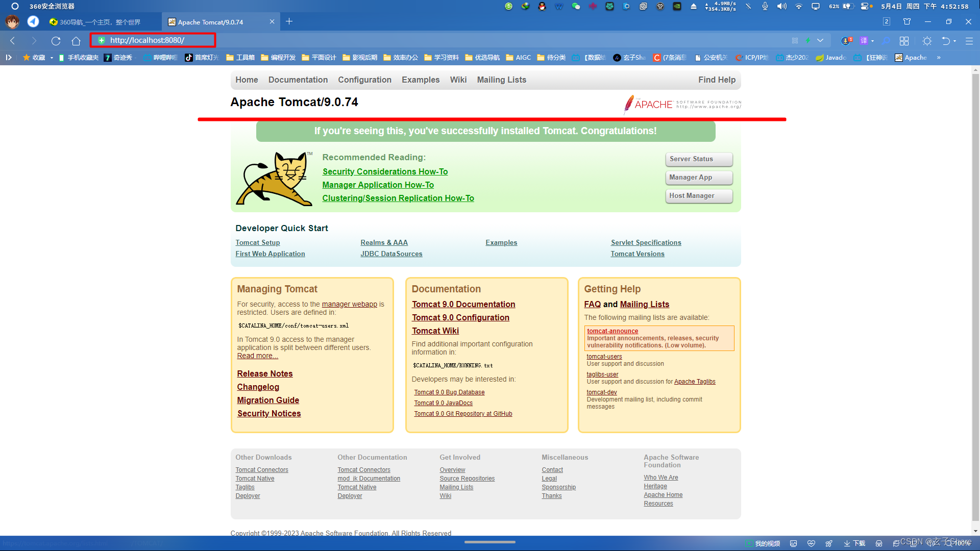Open the browser home page icon
Viewport: 980px width, 551px height.
point(76,41)
